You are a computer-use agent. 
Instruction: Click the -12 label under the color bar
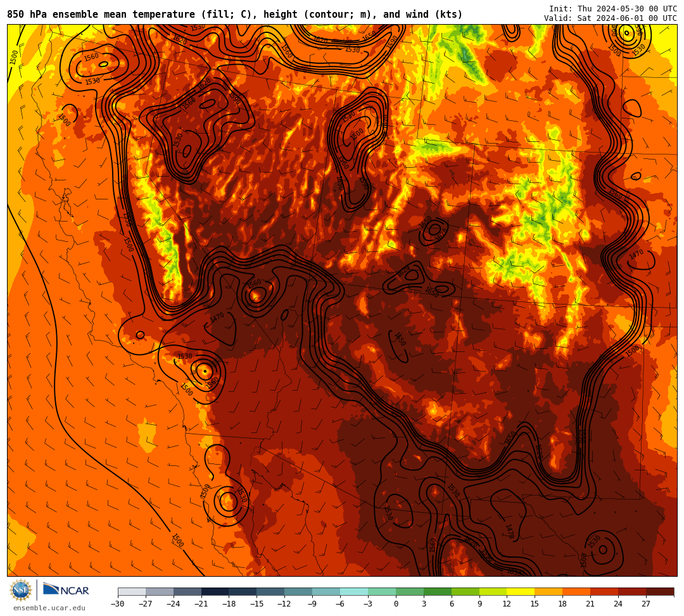pos(285,604)
